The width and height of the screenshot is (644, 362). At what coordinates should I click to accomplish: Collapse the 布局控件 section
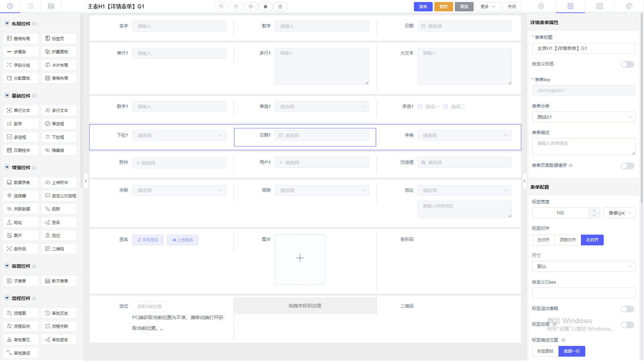coord(7,24)
